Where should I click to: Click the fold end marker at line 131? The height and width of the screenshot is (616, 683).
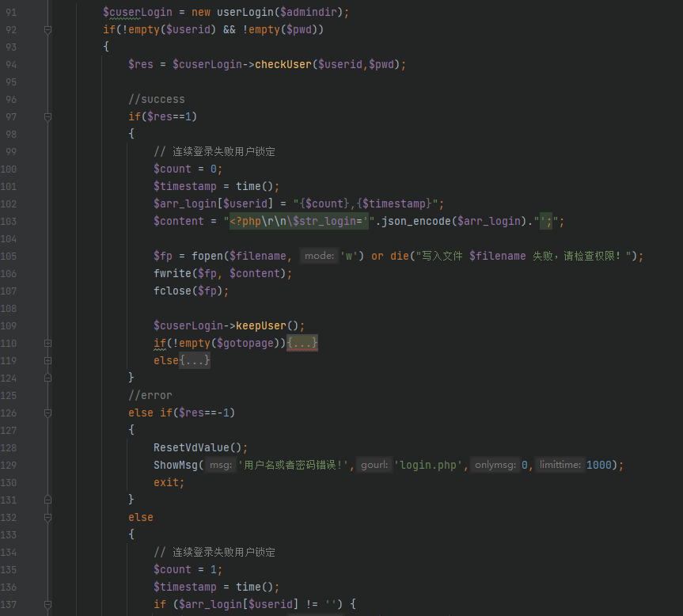click(47, 500)
